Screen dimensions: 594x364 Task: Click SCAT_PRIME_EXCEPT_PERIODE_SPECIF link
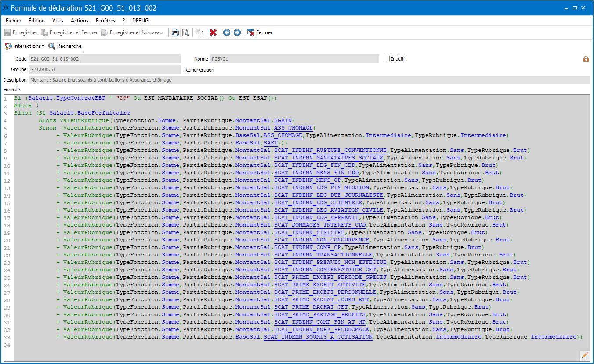[x=330, y=277]
